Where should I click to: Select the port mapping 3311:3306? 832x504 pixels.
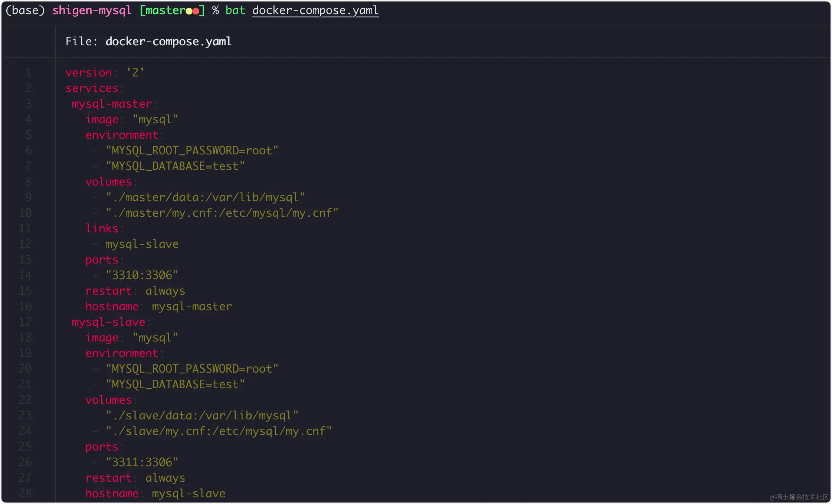[141, 462]
